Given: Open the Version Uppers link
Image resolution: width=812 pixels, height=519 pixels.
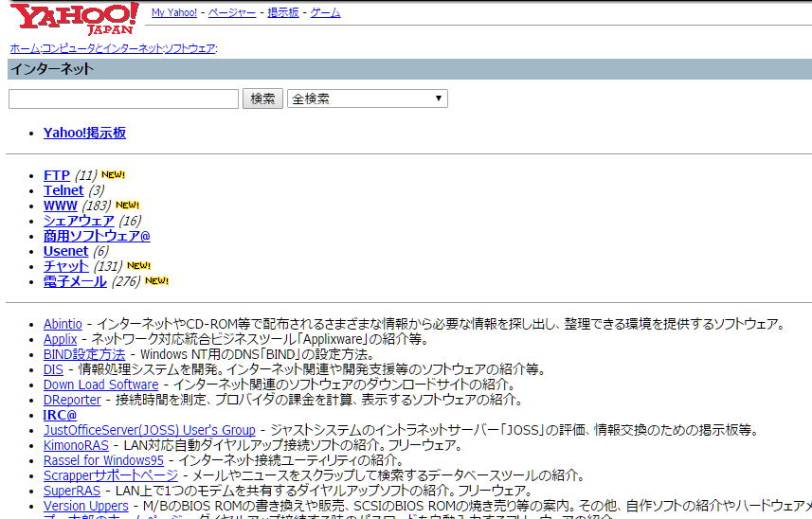Looking at the screenshot, I should [86, 506].
